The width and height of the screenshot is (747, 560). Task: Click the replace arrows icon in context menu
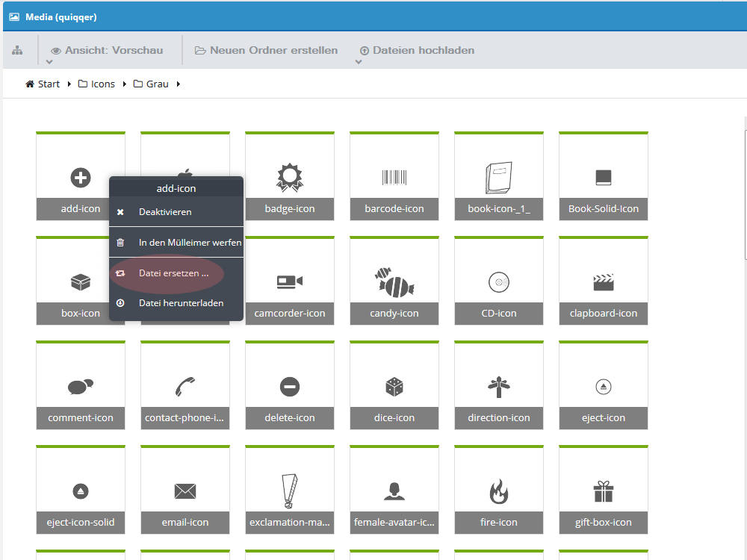120,273
